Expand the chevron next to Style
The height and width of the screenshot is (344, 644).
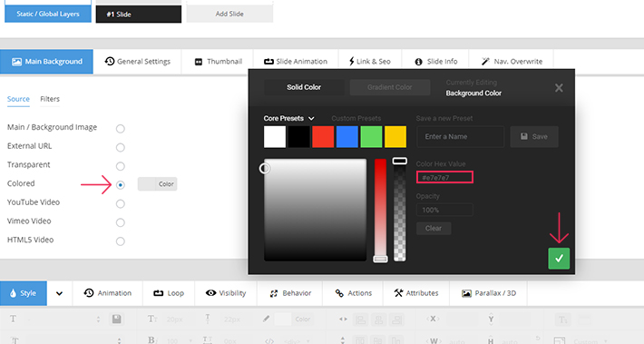click(60, 293)
